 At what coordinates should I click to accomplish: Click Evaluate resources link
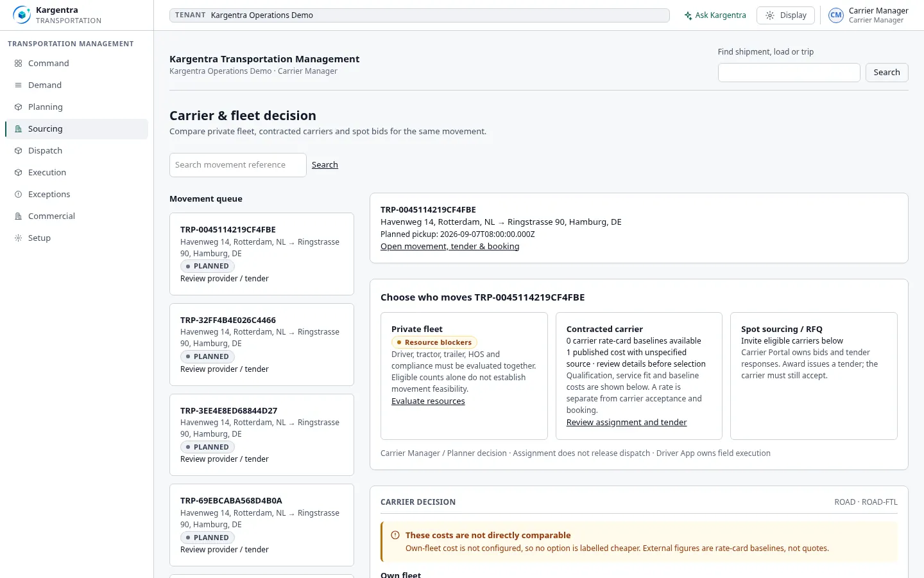(x=428, y=401)
